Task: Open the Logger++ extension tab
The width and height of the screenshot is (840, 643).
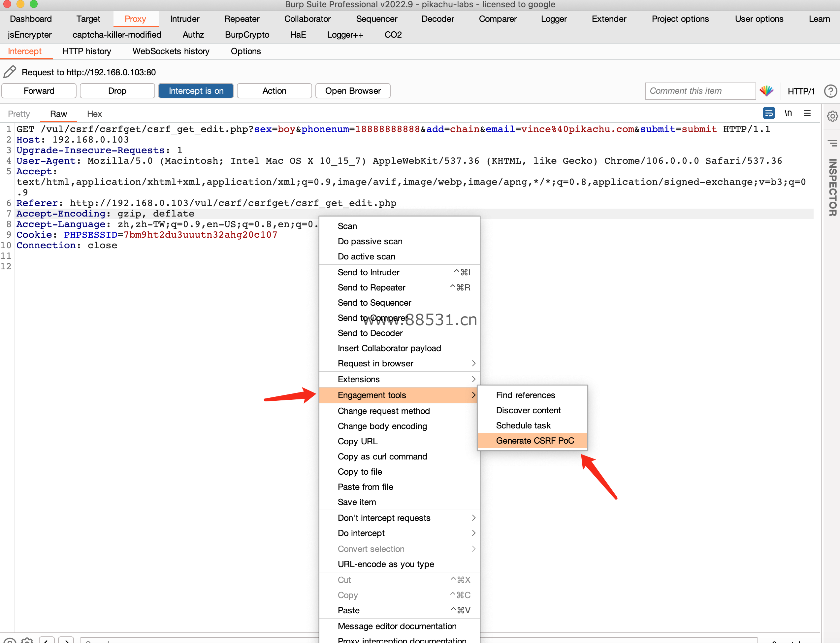Action: click(345, 34)
